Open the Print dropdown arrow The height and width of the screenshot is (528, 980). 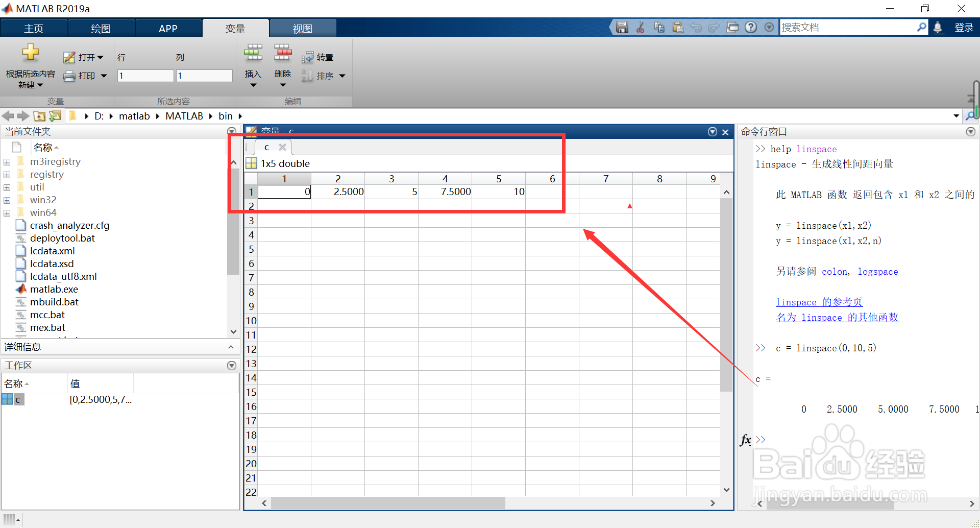coord(104,76)
